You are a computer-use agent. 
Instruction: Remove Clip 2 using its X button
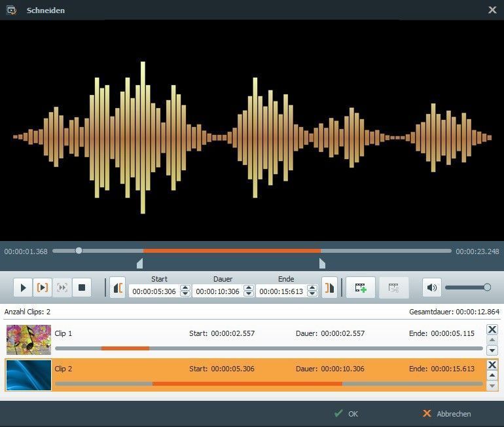click(492, 365)
